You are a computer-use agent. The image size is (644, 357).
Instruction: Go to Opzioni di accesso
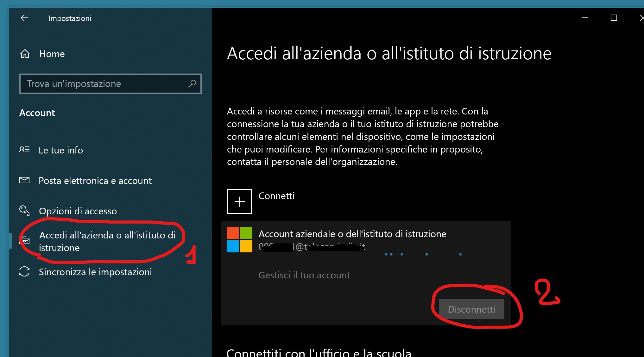tap(78, 211)
